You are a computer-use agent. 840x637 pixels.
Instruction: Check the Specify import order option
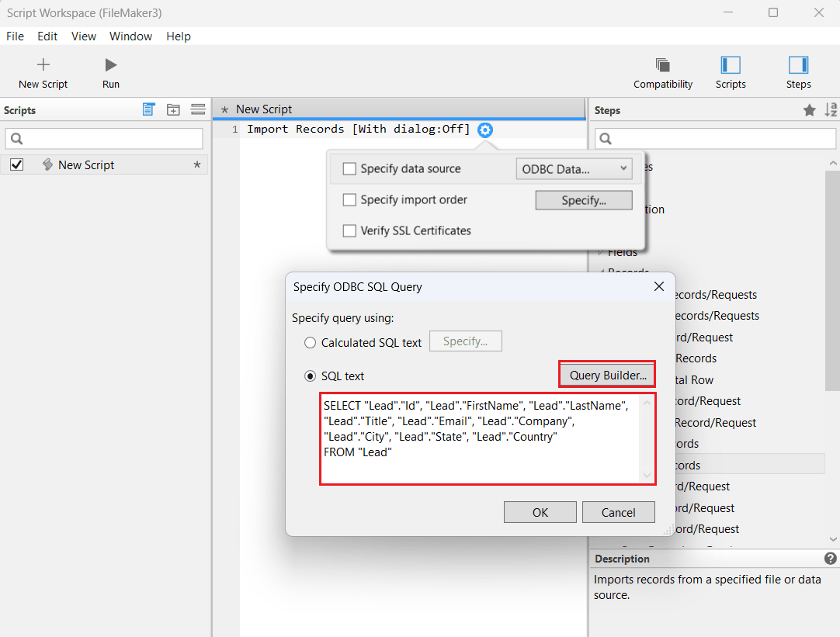tap(349, 199)
